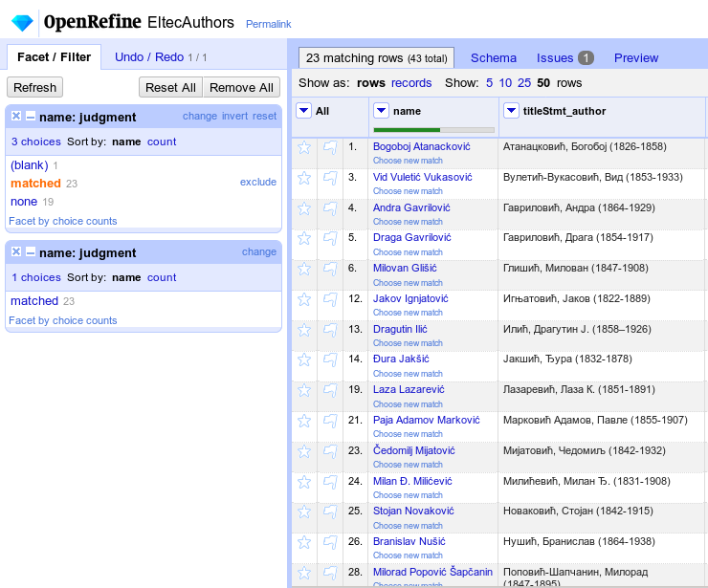Show data as records
708x588 pixels.
click(x=411, y=83)
